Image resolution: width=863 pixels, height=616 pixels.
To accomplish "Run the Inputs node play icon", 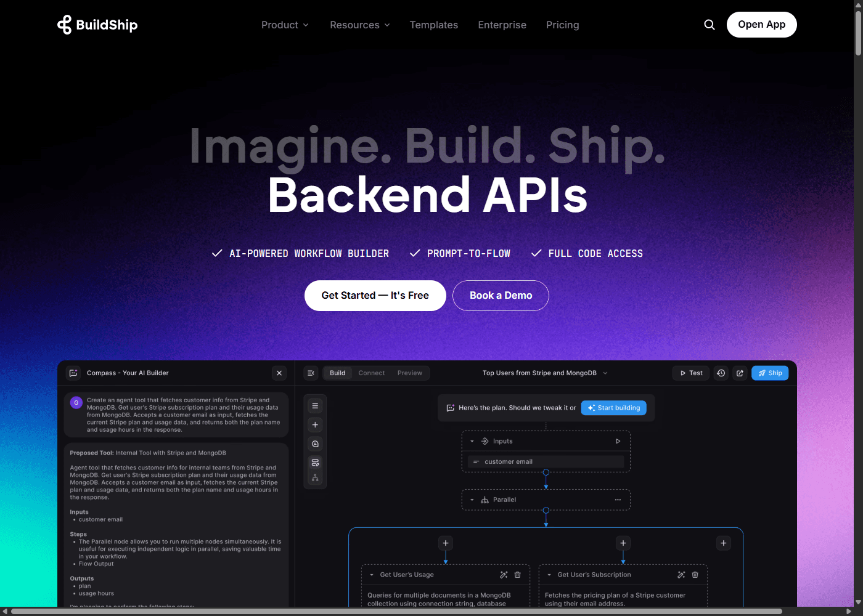I will pos(618,441).
